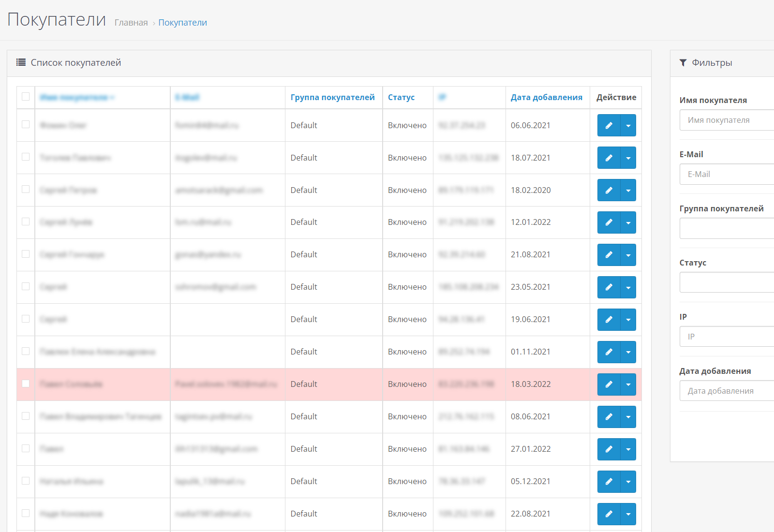774x532 pixels.
Task: Open action dropdown for row 18.07.2021
Action: [x=628, y=158]
